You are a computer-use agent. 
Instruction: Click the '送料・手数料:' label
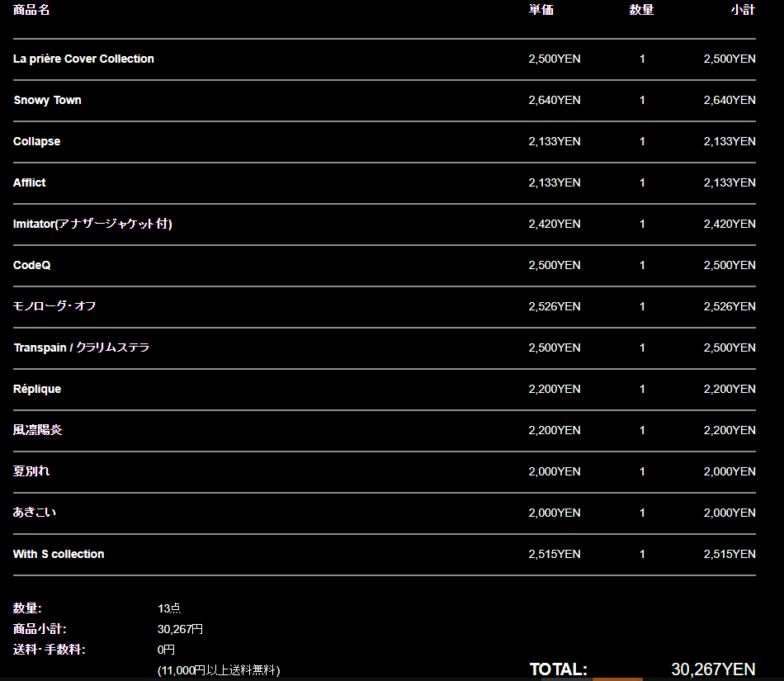(x=49, y=650)
